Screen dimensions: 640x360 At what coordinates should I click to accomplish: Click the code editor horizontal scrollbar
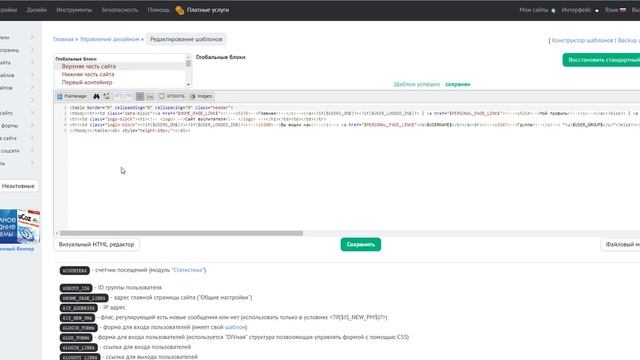click(181, 233)
